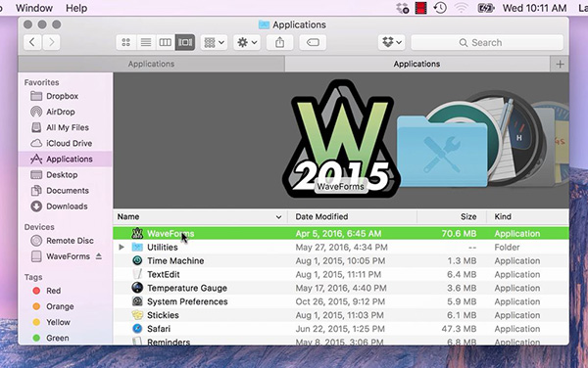Click the battery status icon
This screenshot has height=368, width=588.
[486, 8]
